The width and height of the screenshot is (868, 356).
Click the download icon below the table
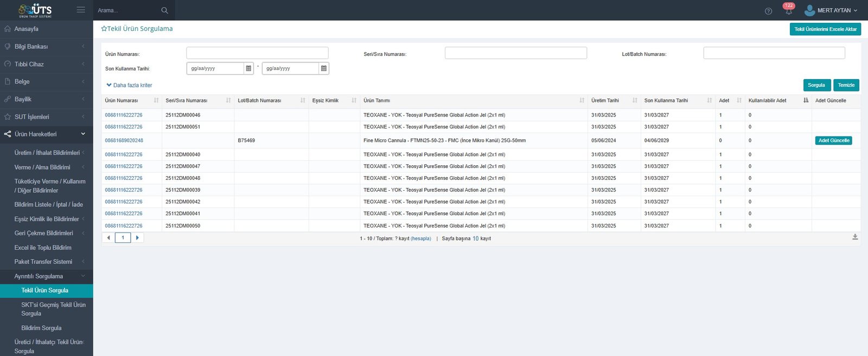click(855, 237)
